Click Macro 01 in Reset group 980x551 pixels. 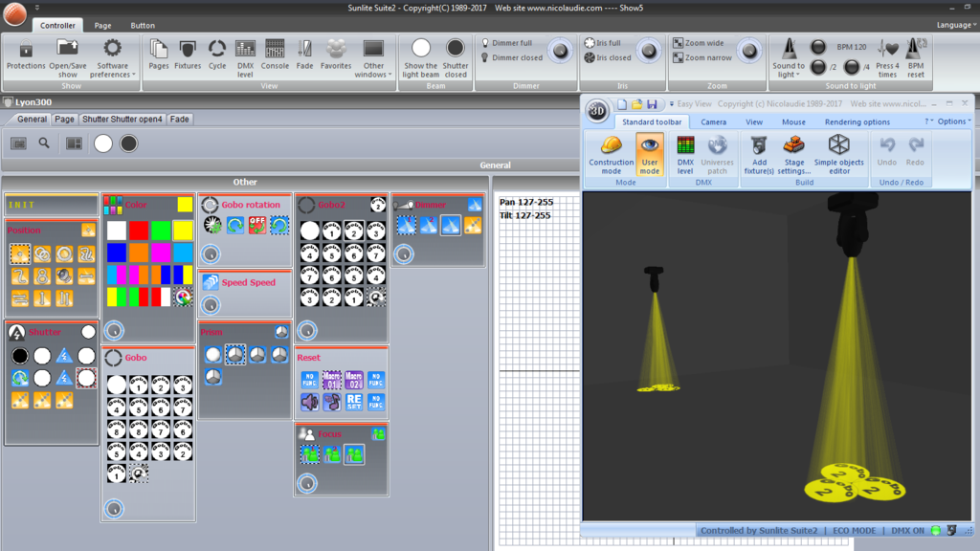(332, 379)
